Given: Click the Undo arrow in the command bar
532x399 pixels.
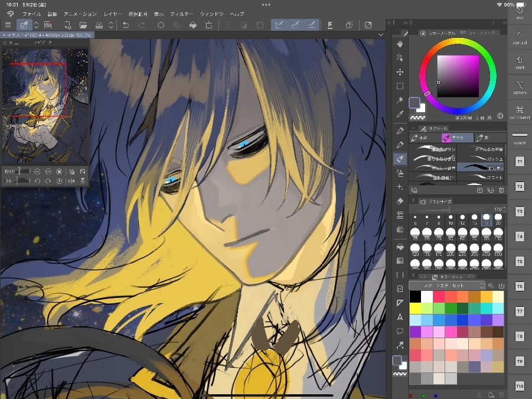Looking at the screenshot, I should 125,25.
